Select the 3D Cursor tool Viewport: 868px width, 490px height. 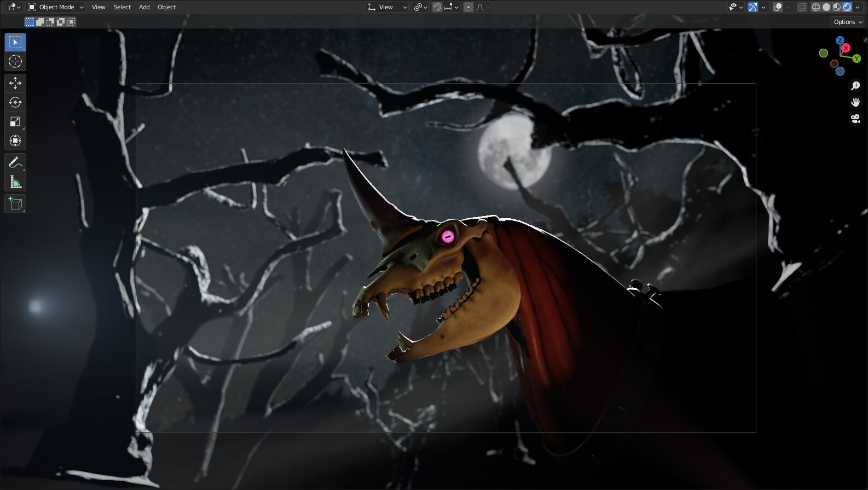15,61
